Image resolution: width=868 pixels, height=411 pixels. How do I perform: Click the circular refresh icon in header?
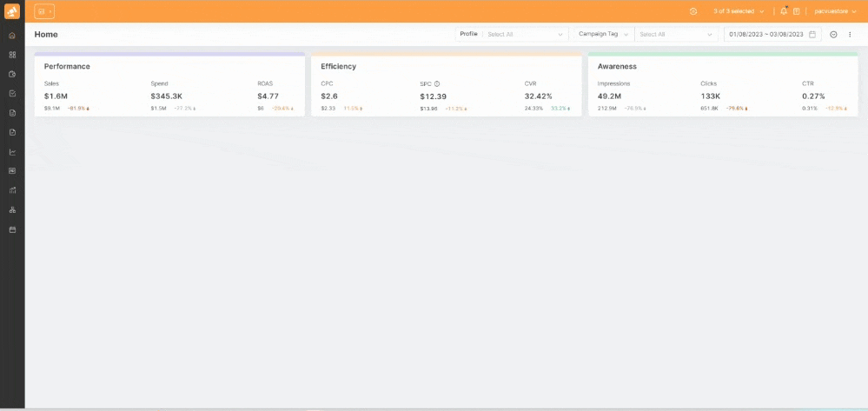pos(693,11)
